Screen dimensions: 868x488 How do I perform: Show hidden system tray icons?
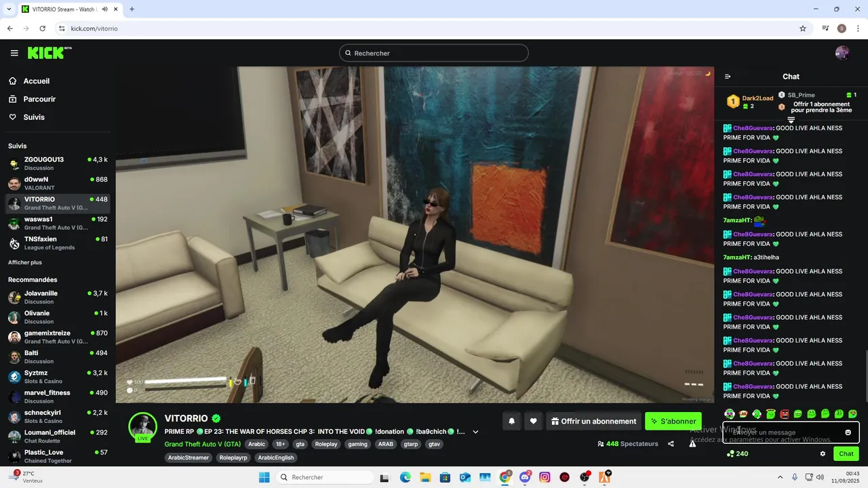pyautogui.click(x=780, y=477)
